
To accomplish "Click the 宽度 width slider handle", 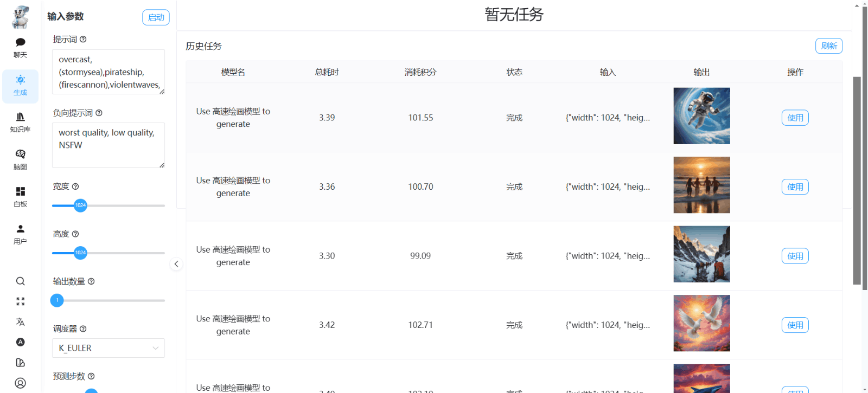I will click(80, 205).
